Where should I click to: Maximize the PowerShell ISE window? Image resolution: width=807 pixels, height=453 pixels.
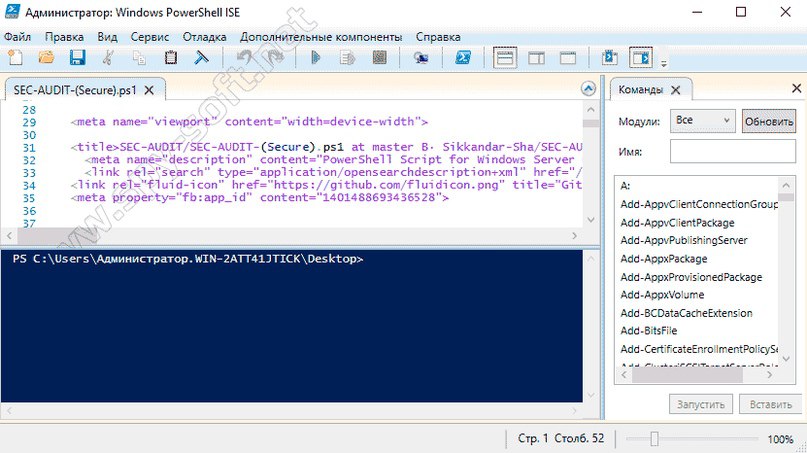(x=741, y=12)
